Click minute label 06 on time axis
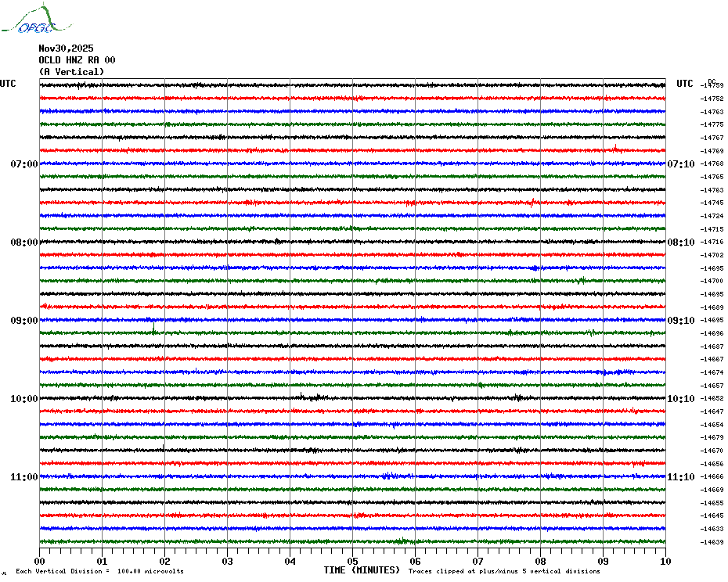 (415, 561)
